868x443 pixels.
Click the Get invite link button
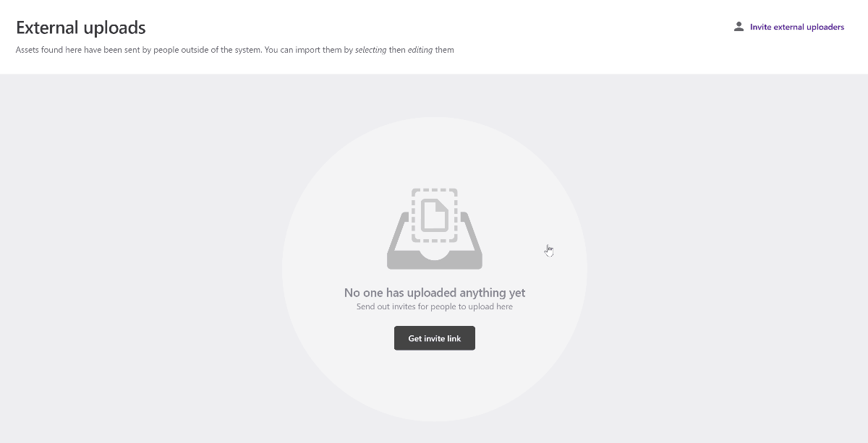pos(435,338)
